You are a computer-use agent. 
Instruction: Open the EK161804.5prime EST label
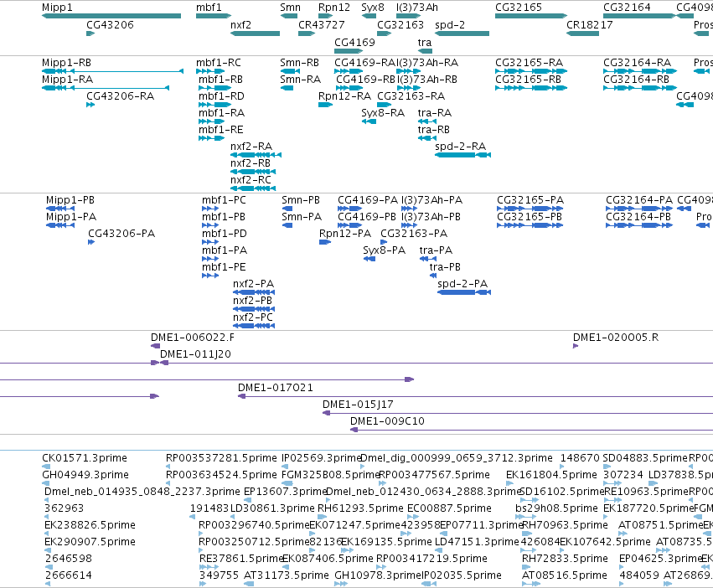point(551,475)
